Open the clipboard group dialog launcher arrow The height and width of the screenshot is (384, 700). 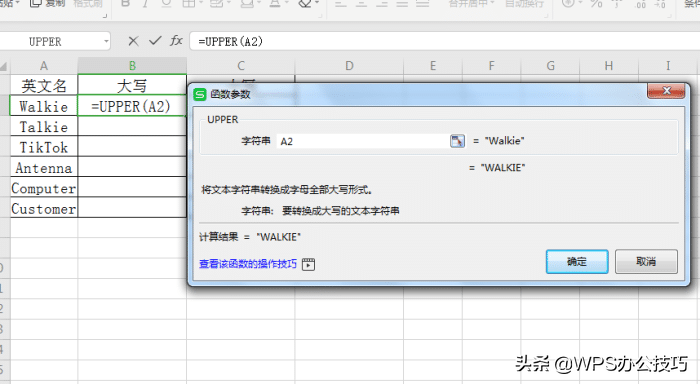pos(105,16)
